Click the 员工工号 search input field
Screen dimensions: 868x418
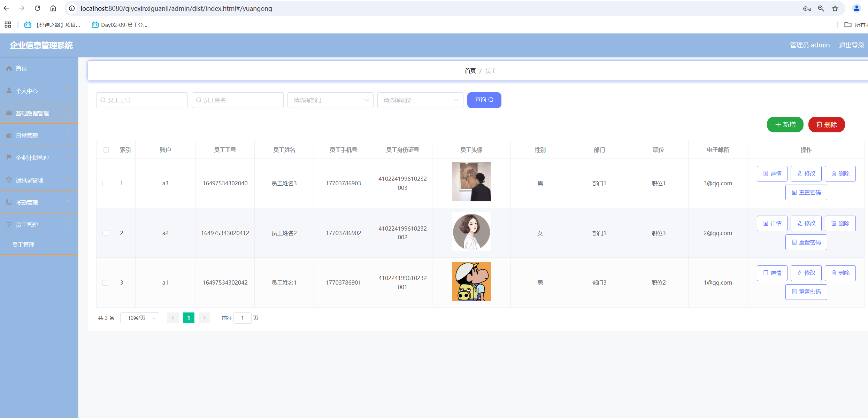142,100
